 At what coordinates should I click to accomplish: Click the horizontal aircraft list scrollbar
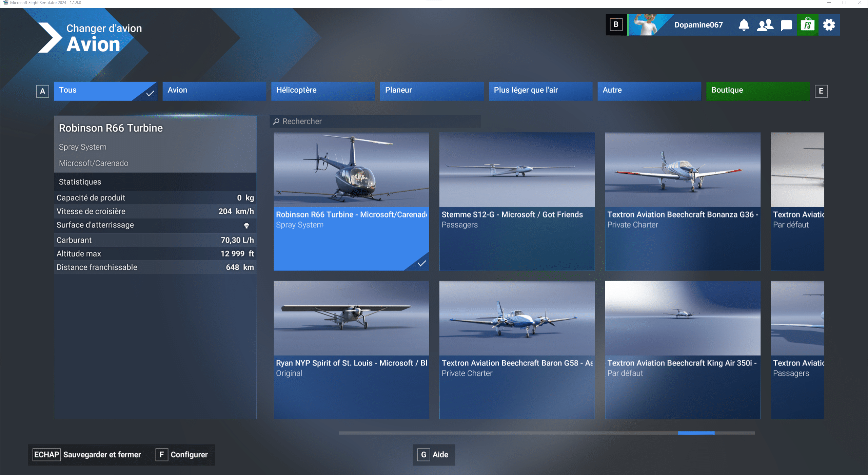[x=547, y=433]
